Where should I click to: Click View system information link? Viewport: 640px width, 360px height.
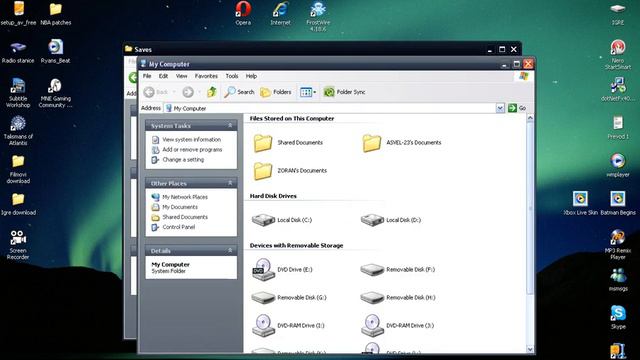pos(191,140)
